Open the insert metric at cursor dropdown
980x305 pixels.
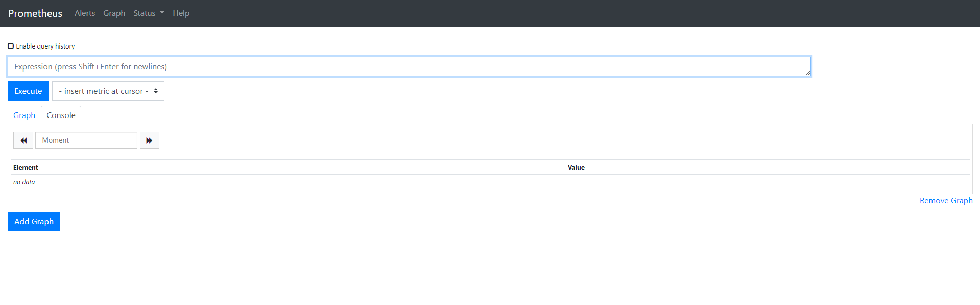coord(108,91)
